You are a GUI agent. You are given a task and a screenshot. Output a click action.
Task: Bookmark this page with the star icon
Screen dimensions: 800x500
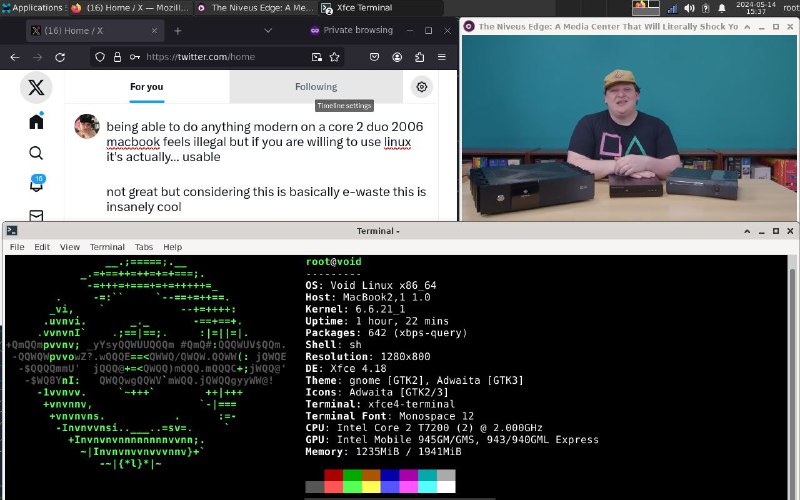pos(334,57)
